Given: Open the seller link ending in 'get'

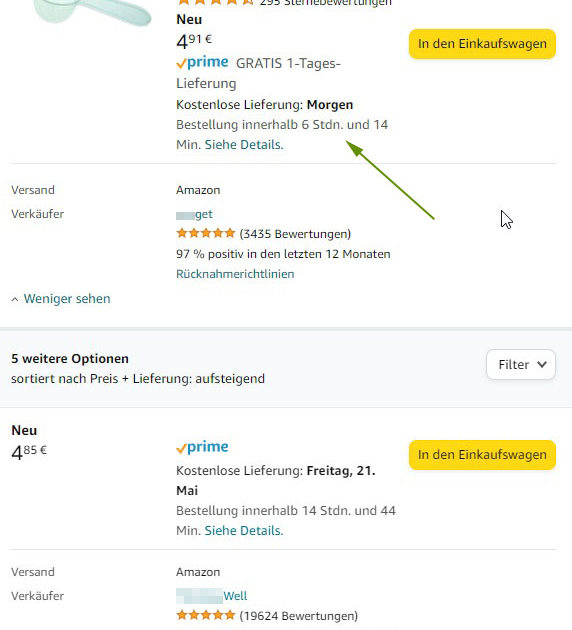Looking at the screenshot, I should pyautogui.click(x=194, y=215).
